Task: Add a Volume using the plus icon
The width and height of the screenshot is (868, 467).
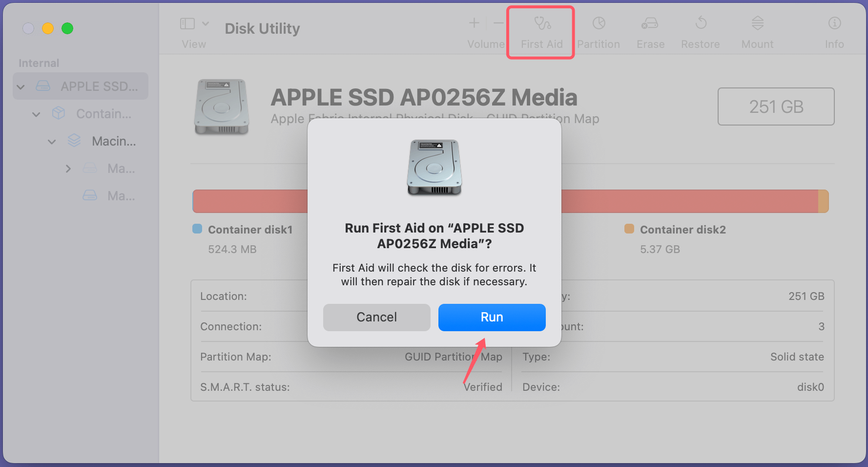Action: 474,22
